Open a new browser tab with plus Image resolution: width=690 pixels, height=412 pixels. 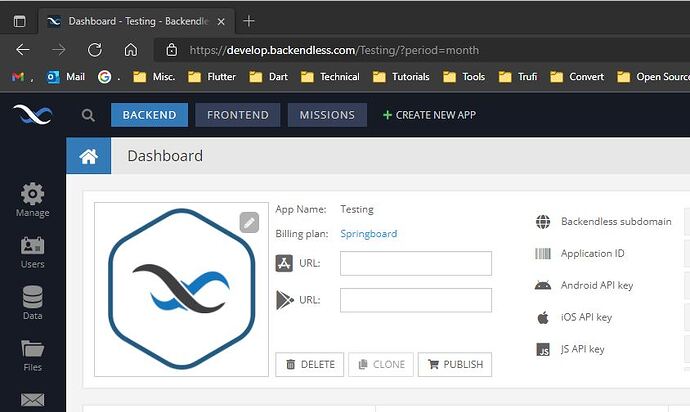point(249,21)
